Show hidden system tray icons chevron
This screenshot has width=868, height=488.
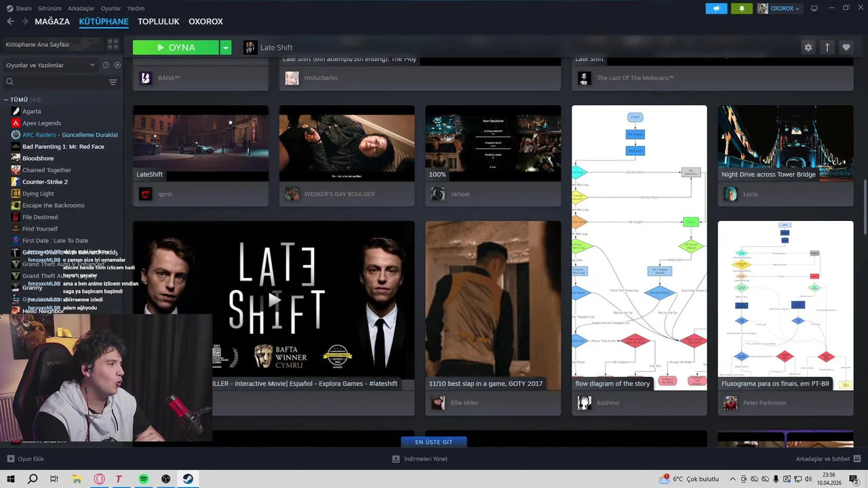[x=734, y=479]
